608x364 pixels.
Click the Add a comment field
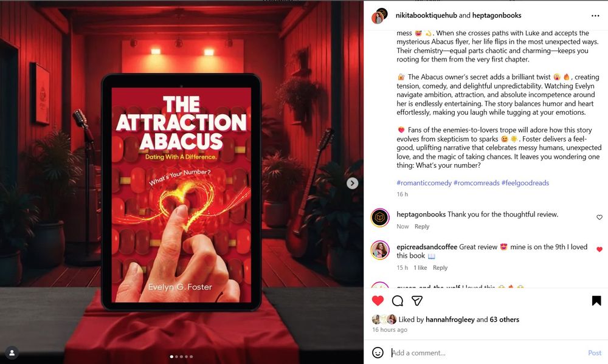(486, 353)
